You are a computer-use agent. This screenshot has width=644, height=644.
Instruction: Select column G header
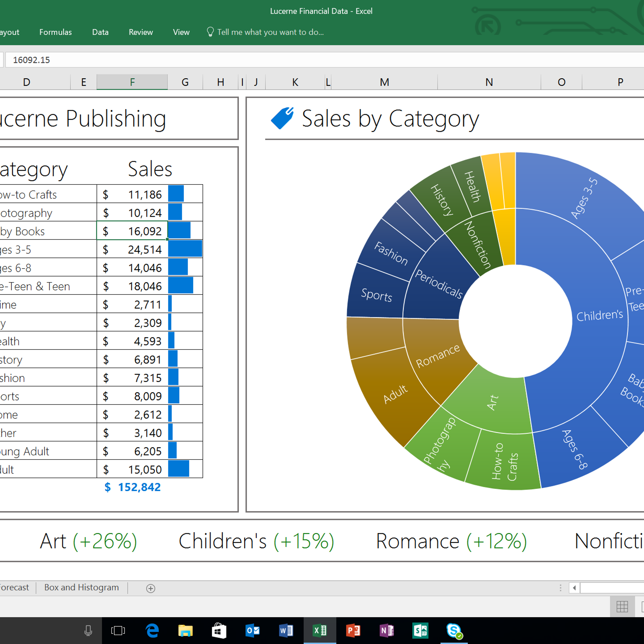pyautogui.click(x=185, y=82)
